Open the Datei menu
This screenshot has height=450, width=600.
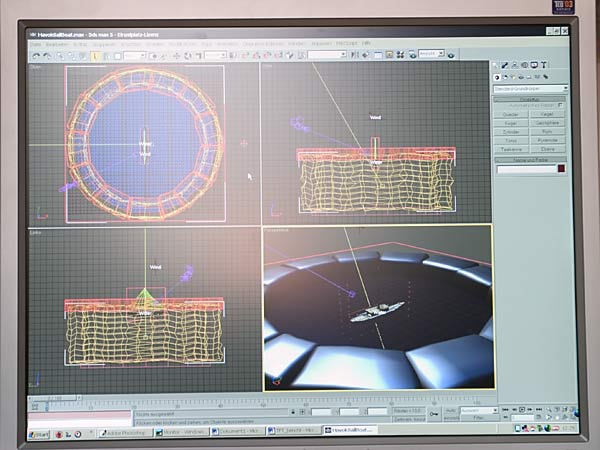coord(36,44)
